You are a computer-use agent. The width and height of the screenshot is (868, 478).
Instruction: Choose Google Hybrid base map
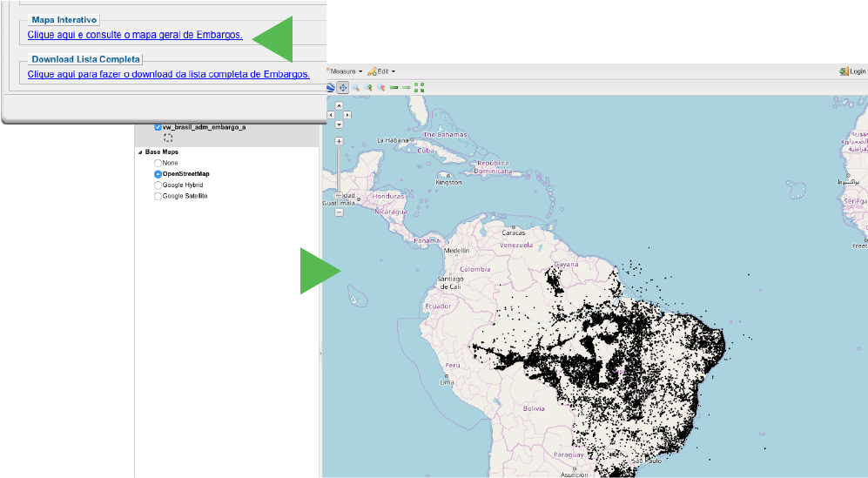[x=158, y=185]
